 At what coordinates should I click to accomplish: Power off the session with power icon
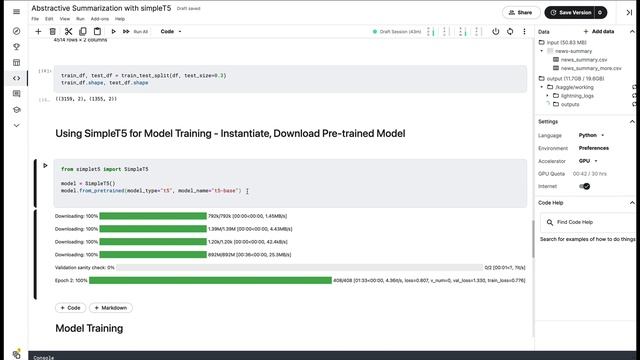click(496, 31)
